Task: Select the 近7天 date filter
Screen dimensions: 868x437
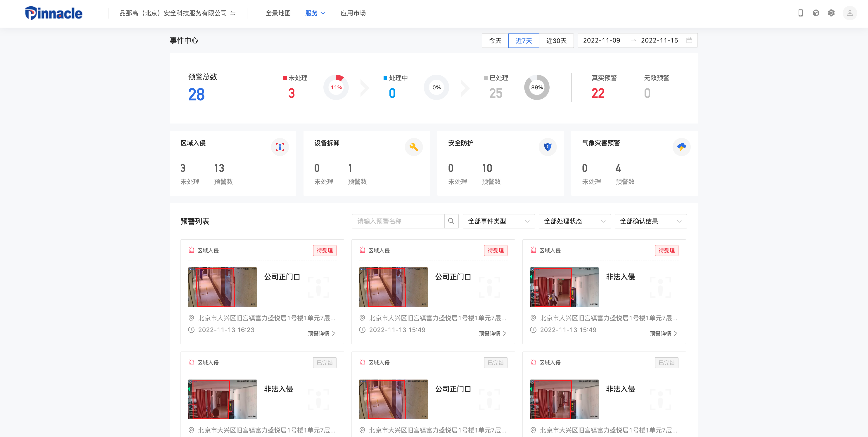Action: [524, 40]
